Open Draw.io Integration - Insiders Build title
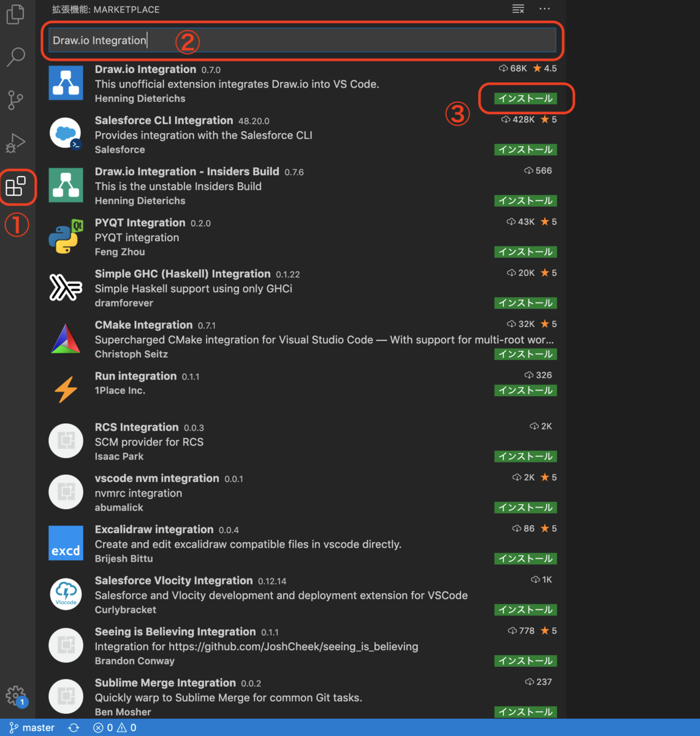The image size is (700, 736). click(187, 171)
